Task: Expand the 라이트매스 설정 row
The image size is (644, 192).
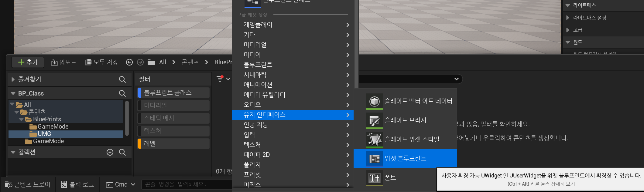Action: [x=568, y=18]
